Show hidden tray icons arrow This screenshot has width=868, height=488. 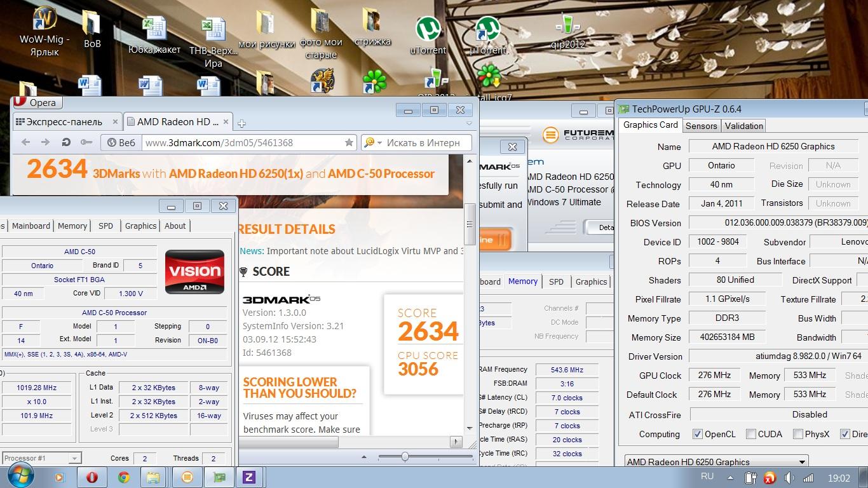[730, 478]
